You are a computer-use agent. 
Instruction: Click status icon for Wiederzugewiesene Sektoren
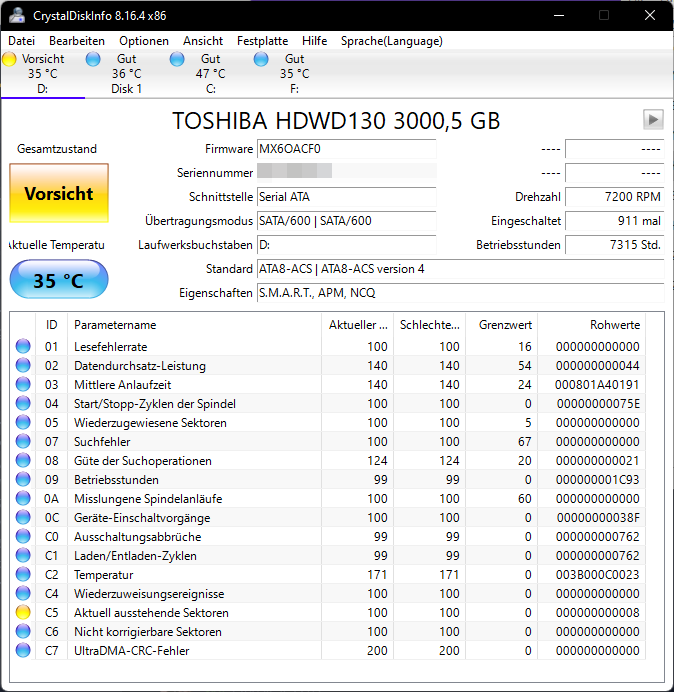23,422
